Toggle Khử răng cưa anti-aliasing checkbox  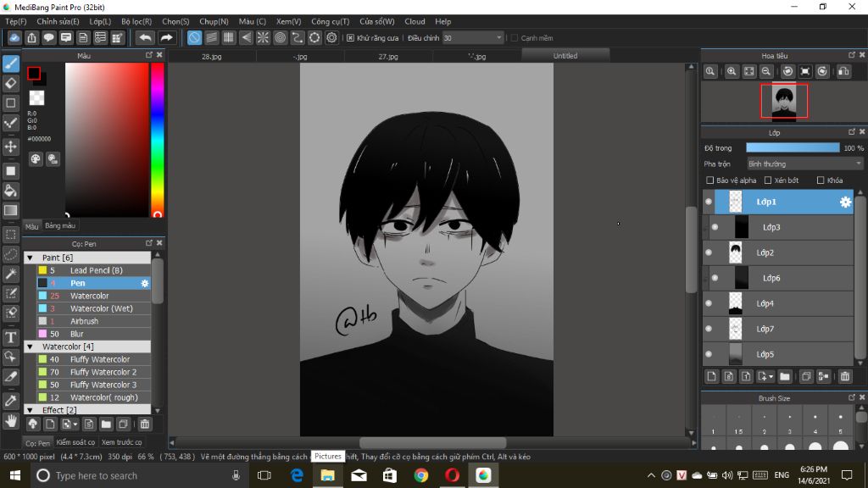coord(350,38)
